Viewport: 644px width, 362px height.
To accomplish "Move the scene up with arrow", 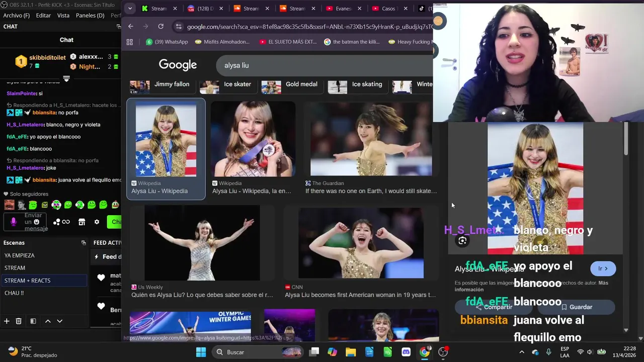I will (48, 321).
